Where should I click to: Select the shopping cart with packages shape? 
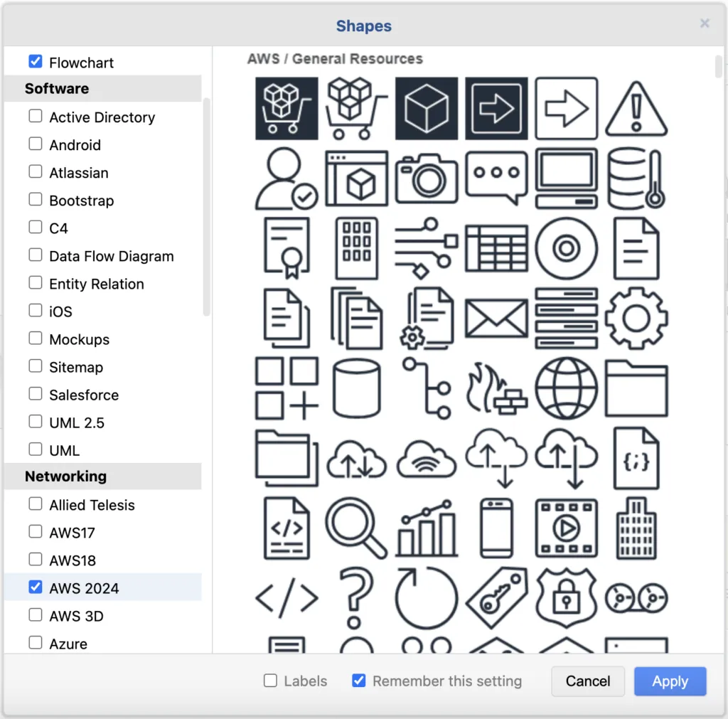click(x=286, y=109)
